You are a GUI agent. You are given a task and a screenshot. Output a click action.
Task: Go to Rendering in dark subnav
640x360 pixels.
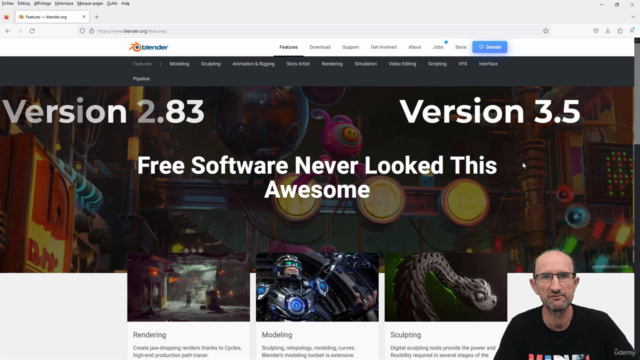pyautogui.click(x=332, y=64)
